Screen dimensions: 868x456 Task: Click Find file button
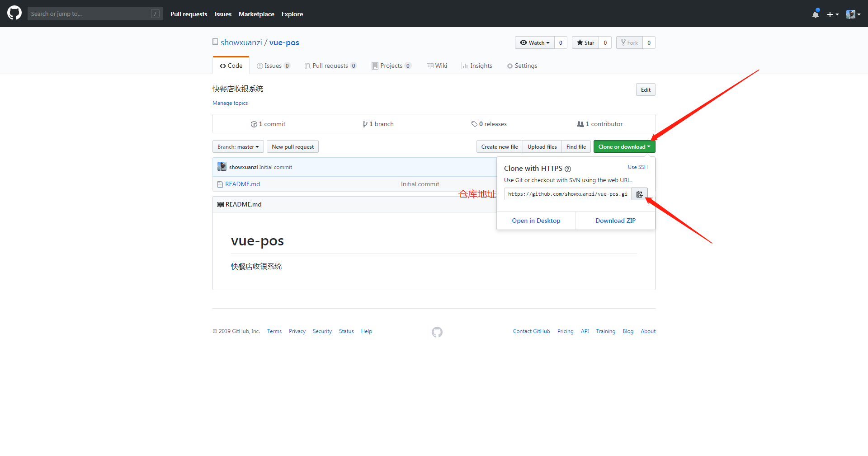pyautogui.click(x=576, y=146)
